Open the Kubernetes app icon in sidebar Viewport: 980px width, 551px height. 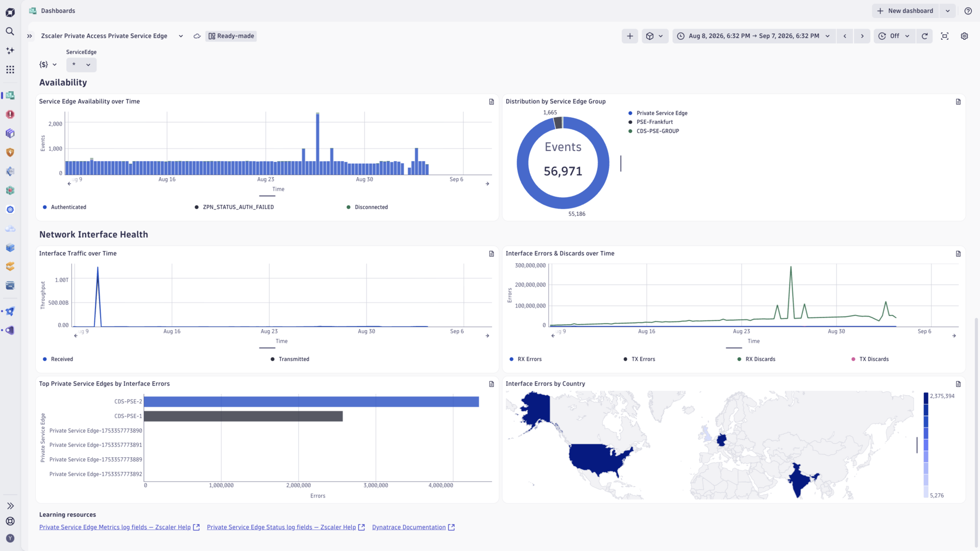coord(10,210)
